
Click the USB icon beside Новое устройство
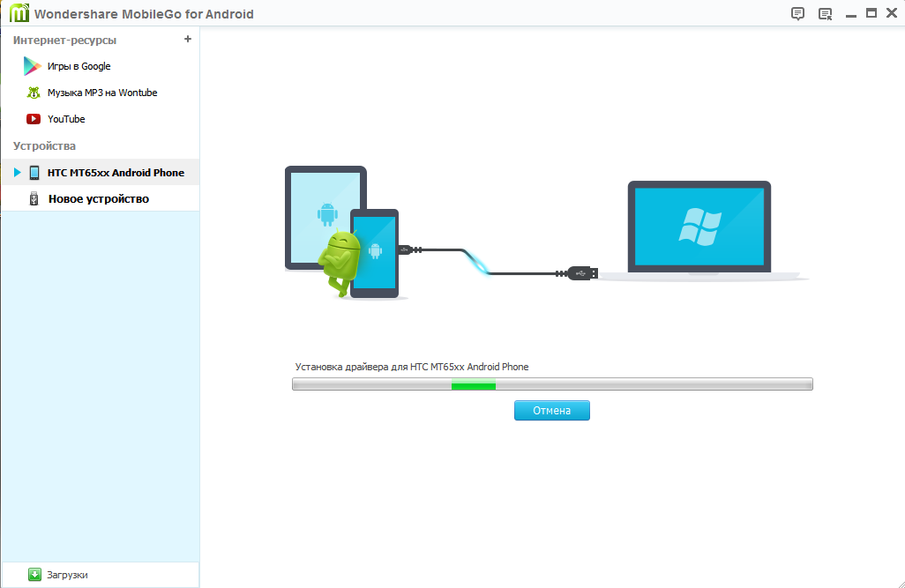click(34, 199)
